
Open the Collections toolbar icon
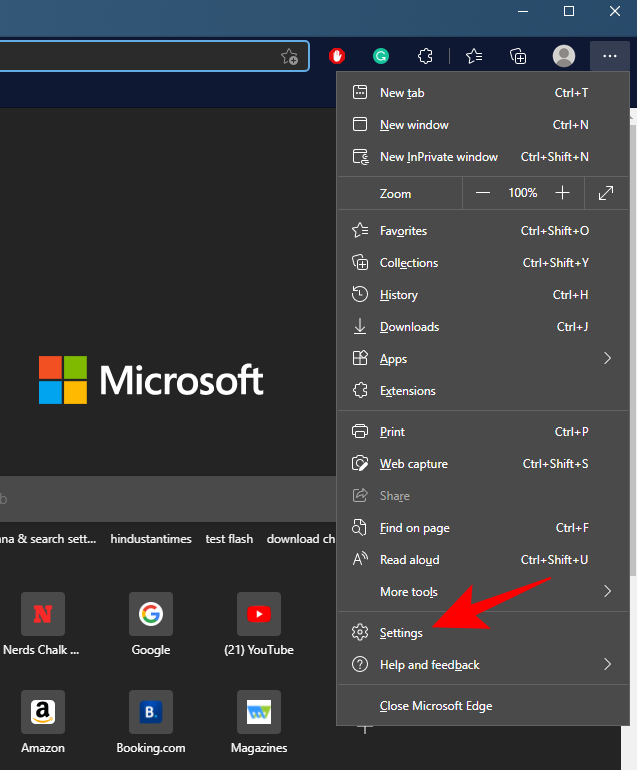[518, 56]
